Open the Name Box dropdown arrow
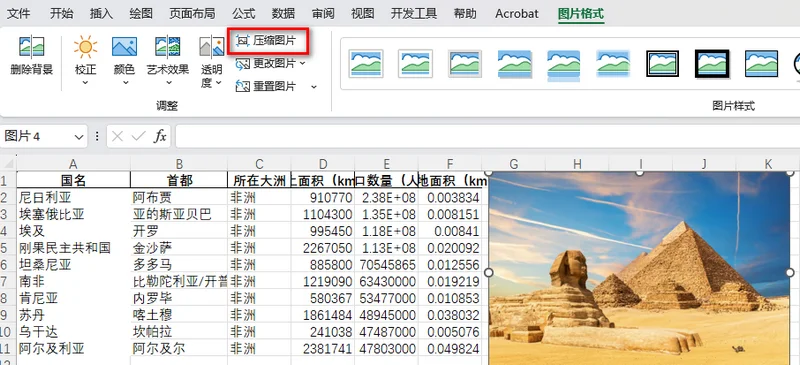This screenshot has height=365, width=800. click(x=79, y=137)
